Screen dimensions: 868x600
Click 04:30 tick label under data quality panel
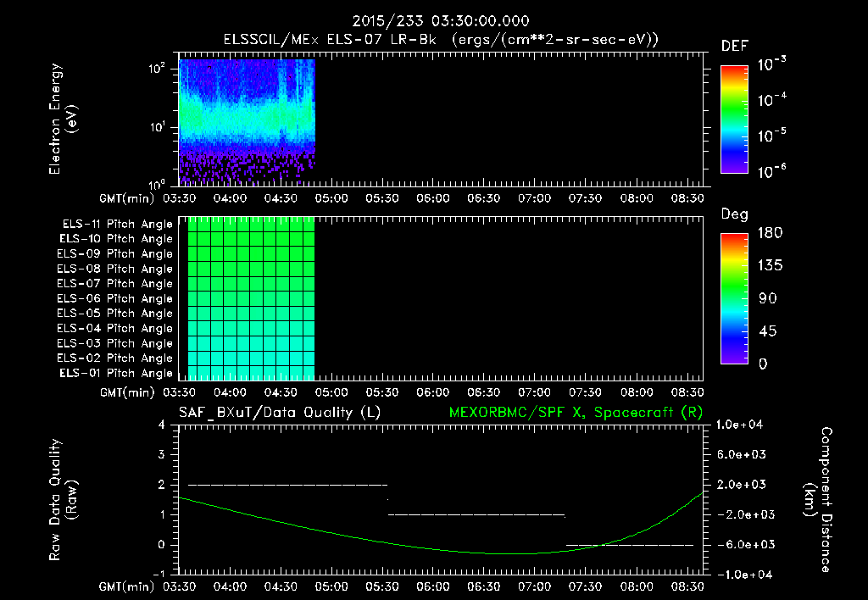point(281,586)
